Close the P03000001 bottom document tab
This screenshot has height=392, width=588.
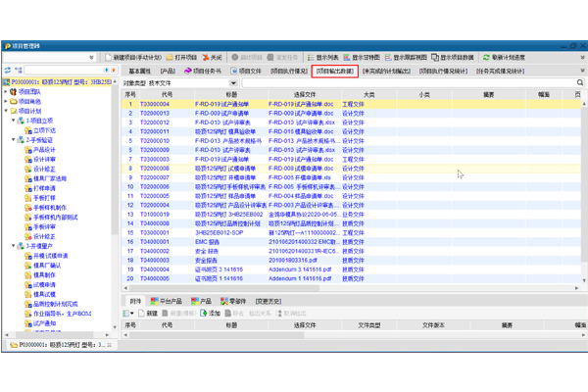coord(110,345)
